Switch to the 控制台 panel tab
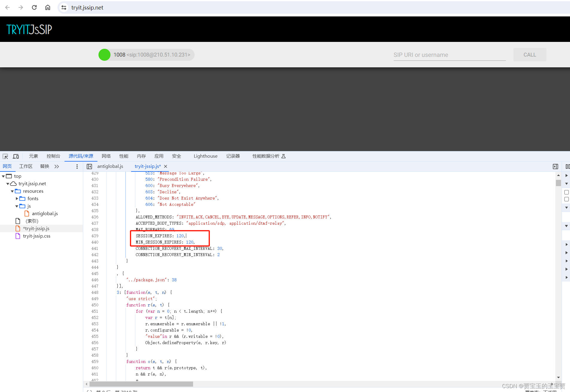The height and width of the screenshot is (392, 570). [53, 156]
